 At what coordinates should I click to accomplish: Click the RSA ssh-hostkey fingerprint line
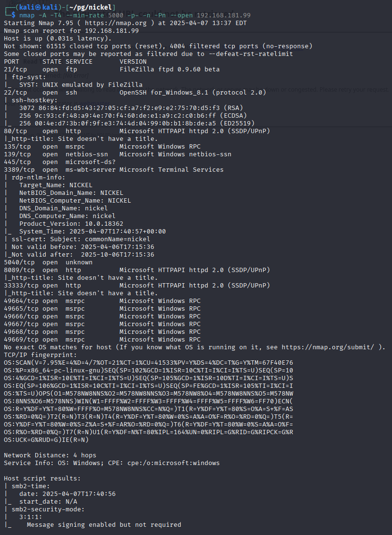click(131, 108)
